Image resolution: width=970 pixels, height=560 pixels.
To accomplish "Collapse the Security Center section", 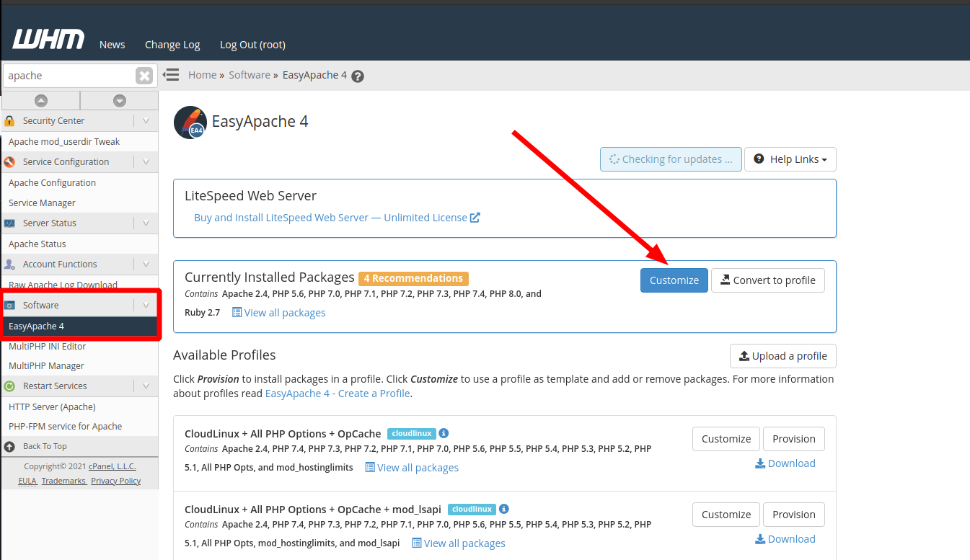I will 146,121.
